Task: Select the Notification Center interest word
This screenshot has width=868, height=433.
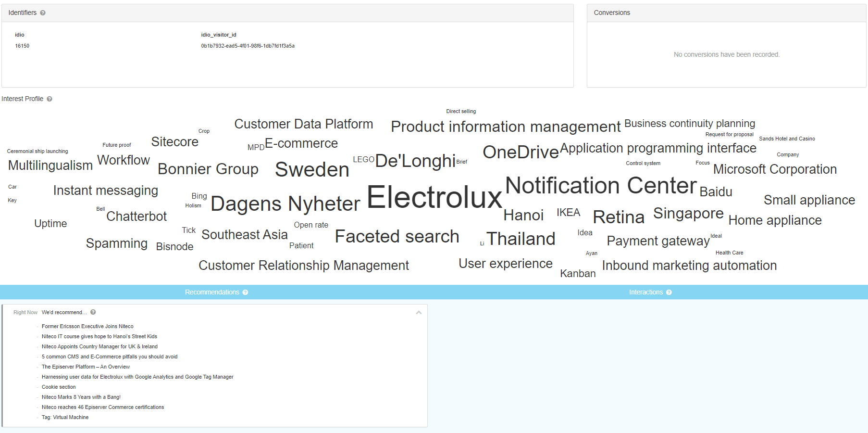Action: [x=601, y=186]
